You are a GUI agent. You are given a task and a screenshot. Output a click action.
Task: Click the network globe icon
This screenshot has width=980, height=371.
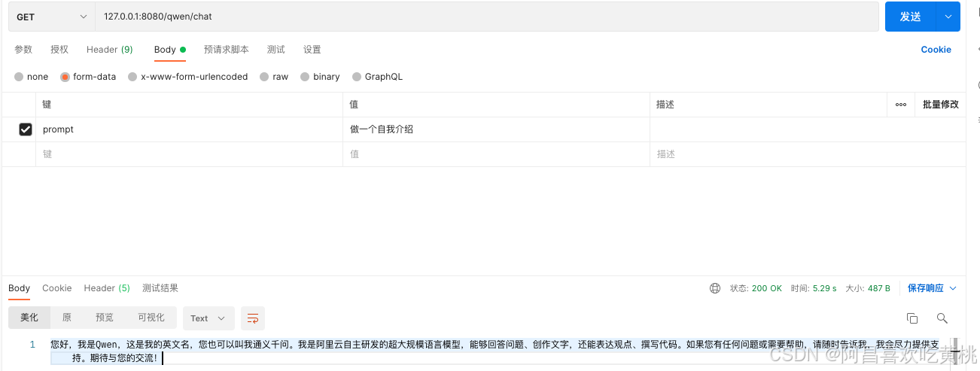[715, 288]
